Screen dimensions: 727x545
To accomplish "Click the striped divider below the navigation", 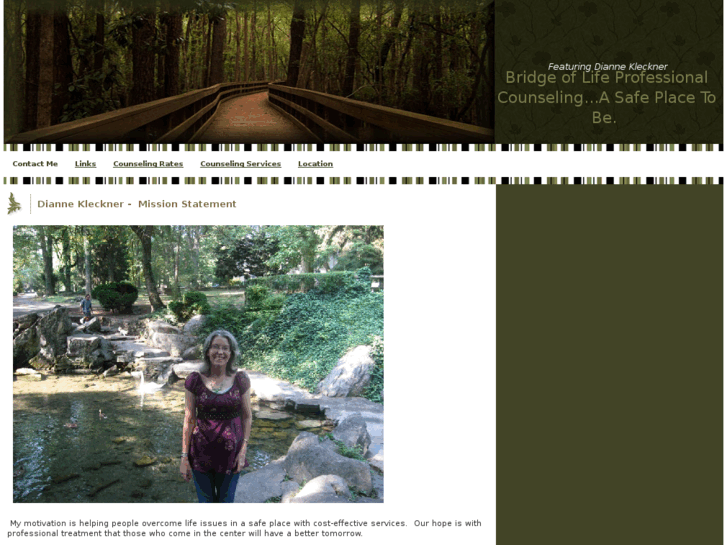I will 364,180.
